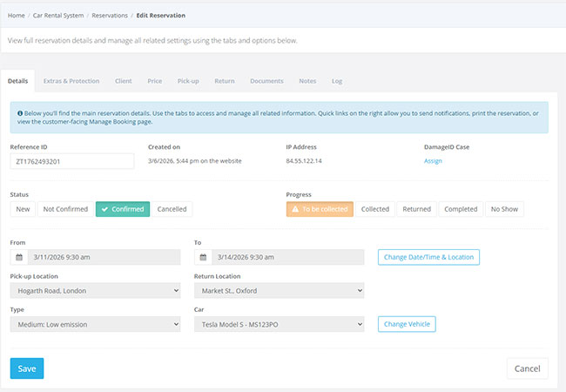Mark progress as No Show

pos(504,209)
